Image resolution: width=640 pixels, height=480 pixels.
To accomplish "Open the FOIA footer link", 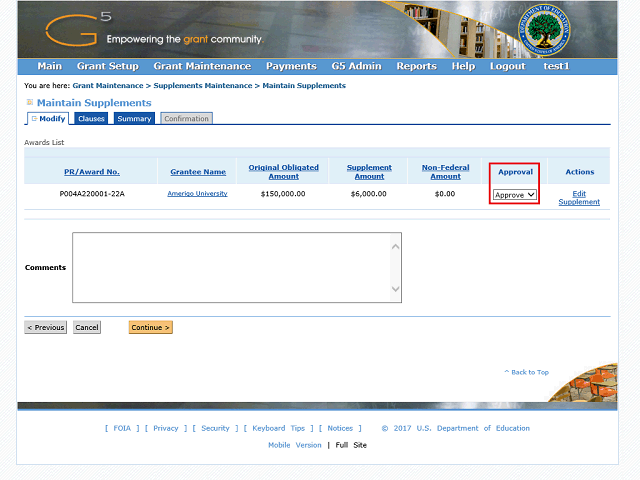I will click(122, 428).
